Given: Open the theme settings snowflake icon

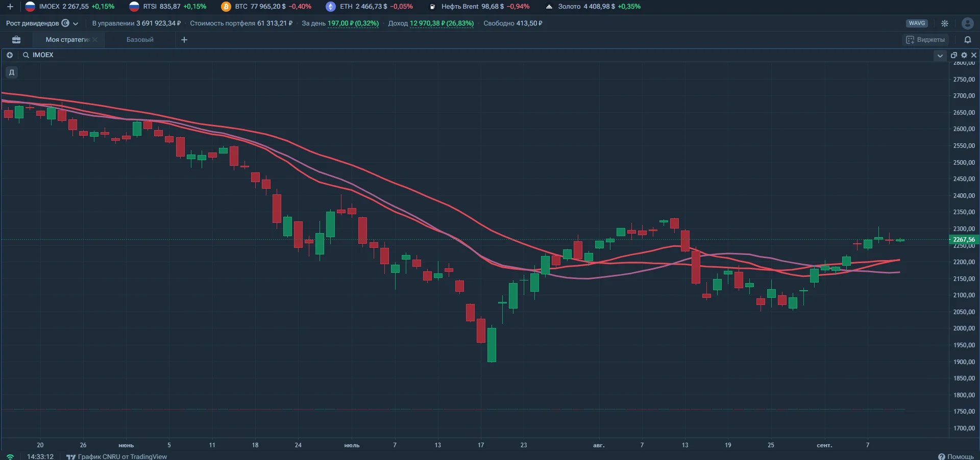Looking at the screenshot, I should (945, 23).
